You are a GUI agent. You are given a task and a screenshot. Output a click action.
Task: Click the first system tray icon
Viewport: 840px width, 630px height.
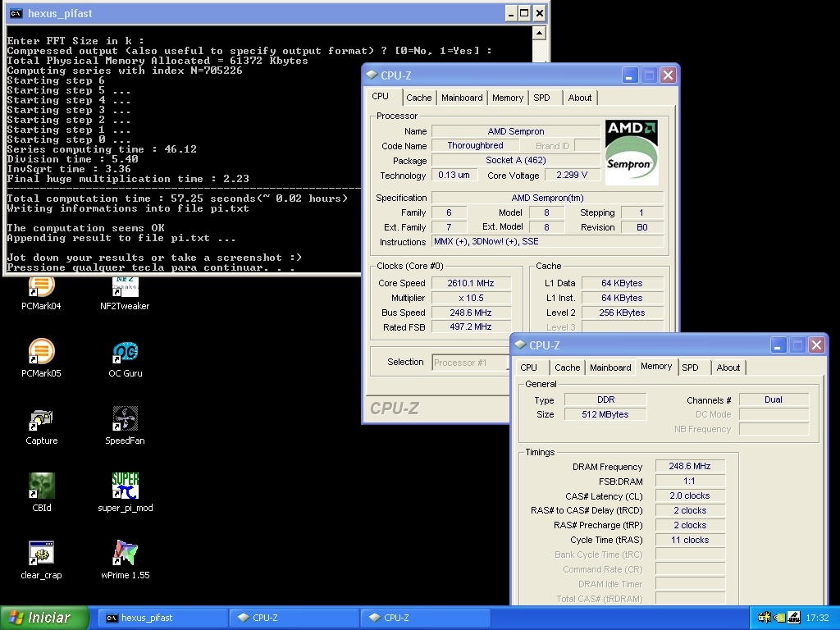tap(764, 617)
